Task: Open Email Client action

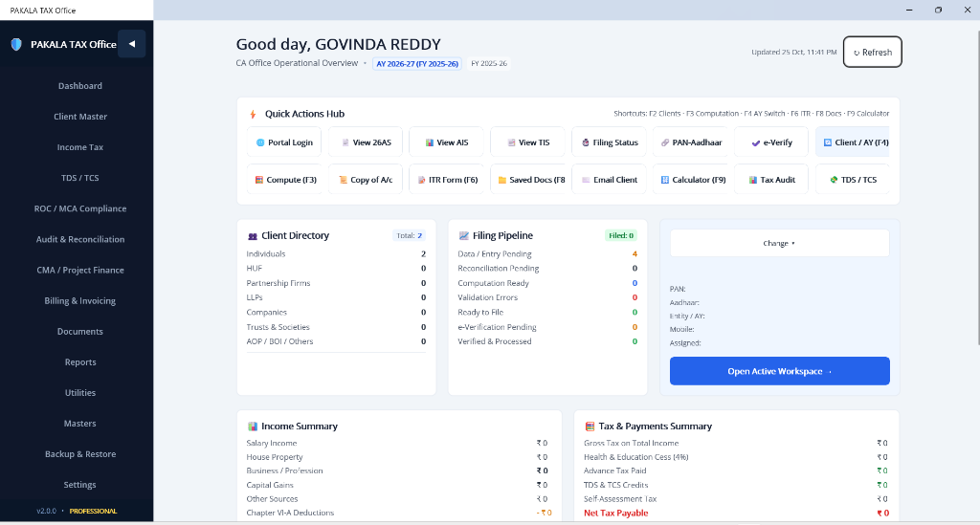Action: click(609, 179)
